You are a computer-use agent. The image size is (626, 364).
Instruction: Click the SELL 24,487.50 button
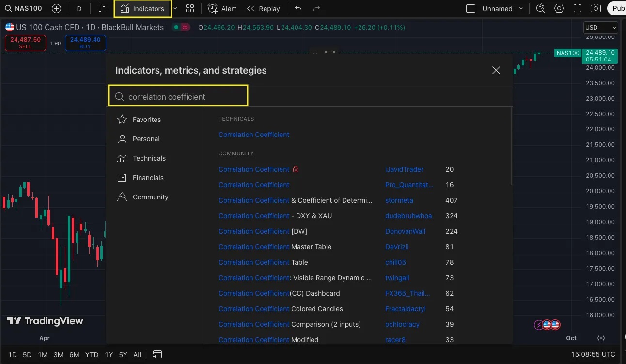pyautogui.click(x=25, y=43)
